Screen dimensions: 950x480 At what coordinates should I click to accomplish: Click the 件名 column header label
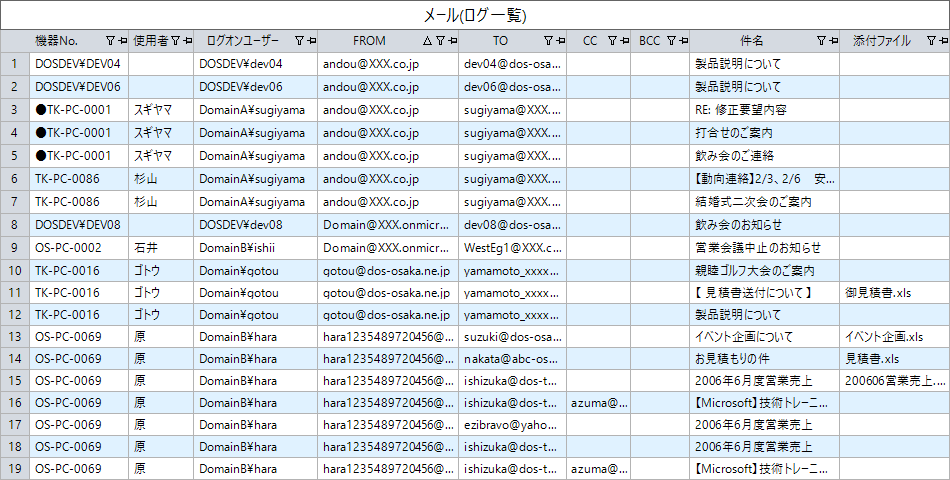[x=752, y=41]
